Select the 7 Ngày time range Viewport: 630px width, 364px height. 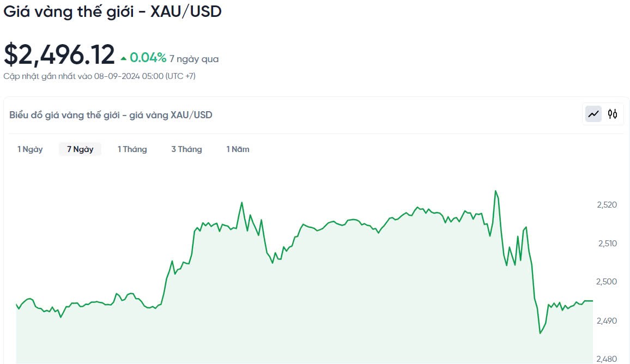(80, 149)
